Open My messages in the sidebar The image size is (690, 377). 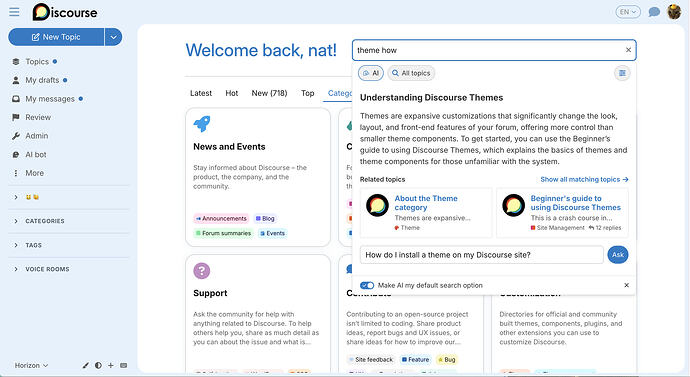(50, 99)
